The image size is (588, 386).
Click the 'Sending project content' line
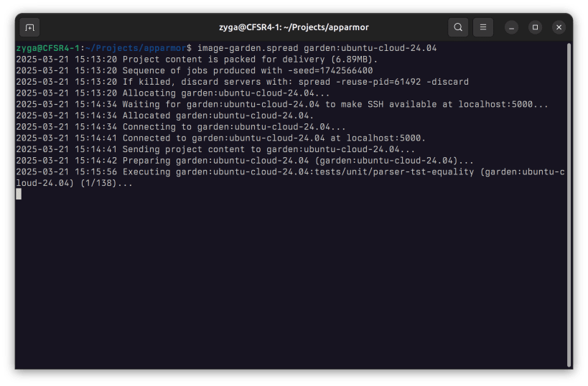(215, 149)
